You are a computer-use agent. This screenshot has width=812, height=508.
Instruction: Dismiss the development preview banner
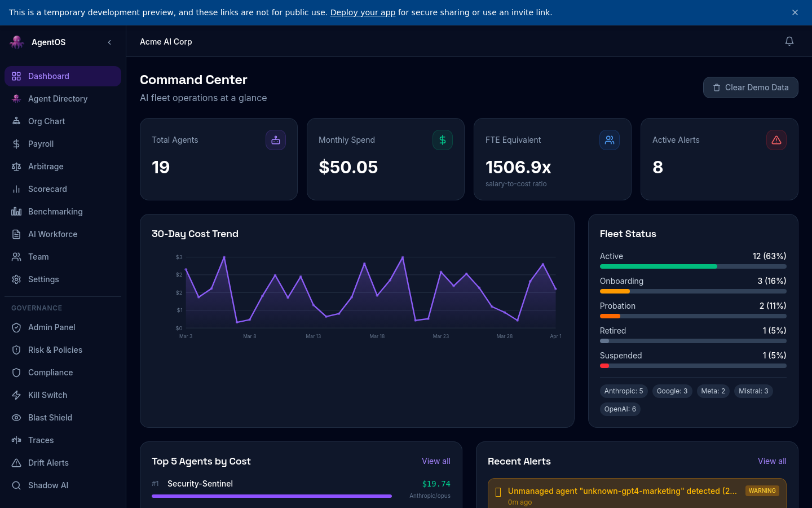pos(795,12)
